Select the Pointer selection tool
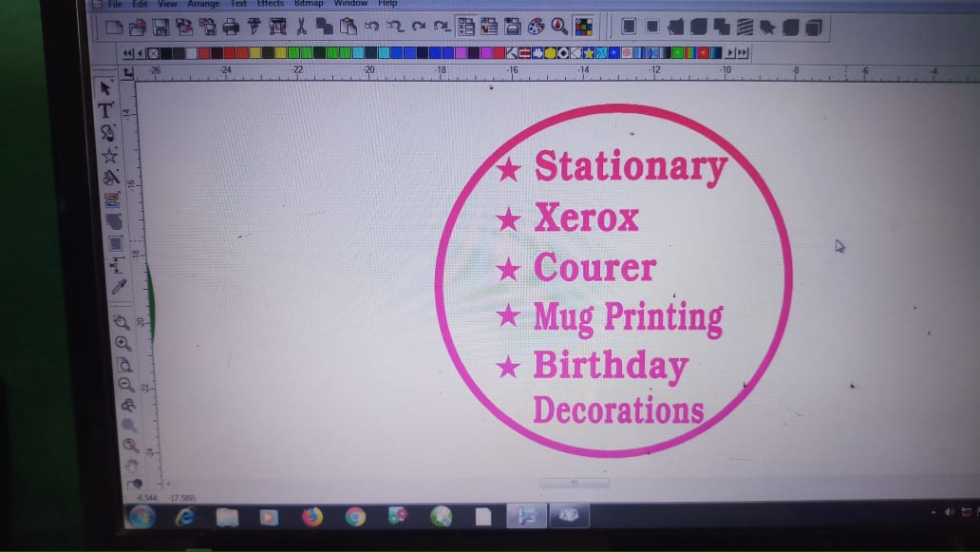This screenshot has width=980, height=552. 105,88
